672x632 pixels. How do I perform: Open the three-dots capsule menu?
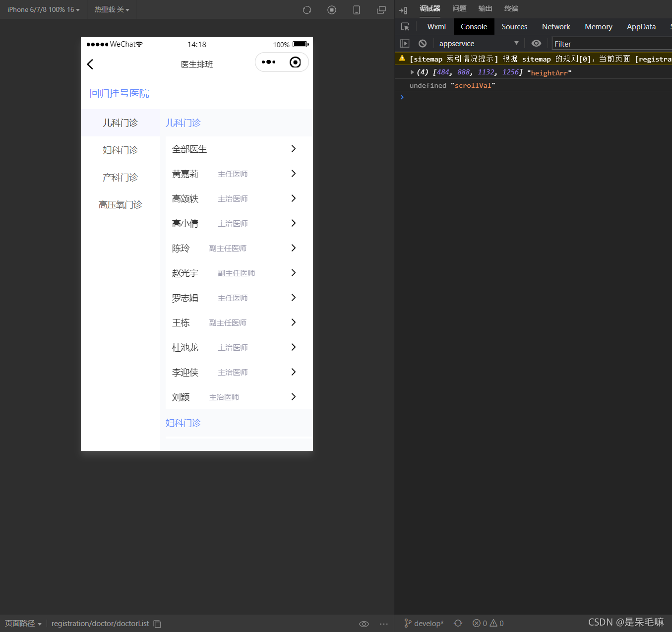(x=268, y=62)
